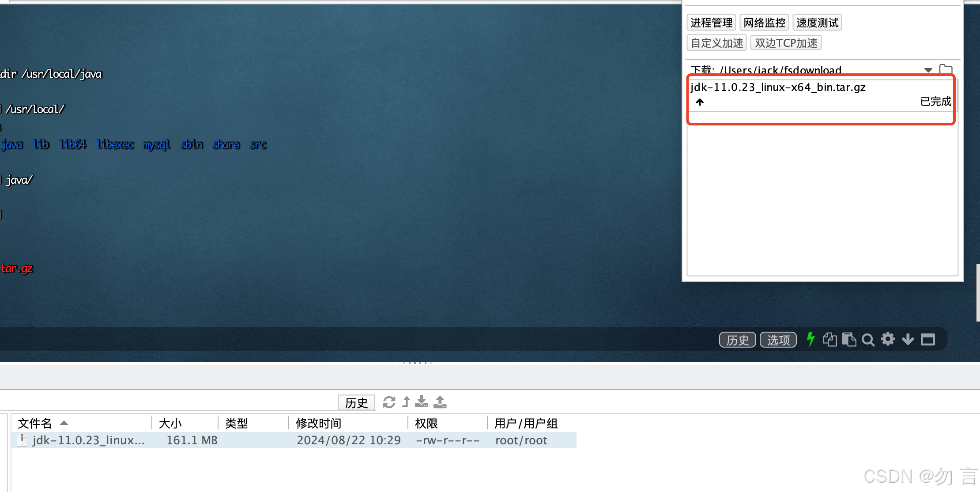The image size is (980, 492).
Task: Click the 2024/08/22 10:29 modified time cell
Action: (349, 440)
